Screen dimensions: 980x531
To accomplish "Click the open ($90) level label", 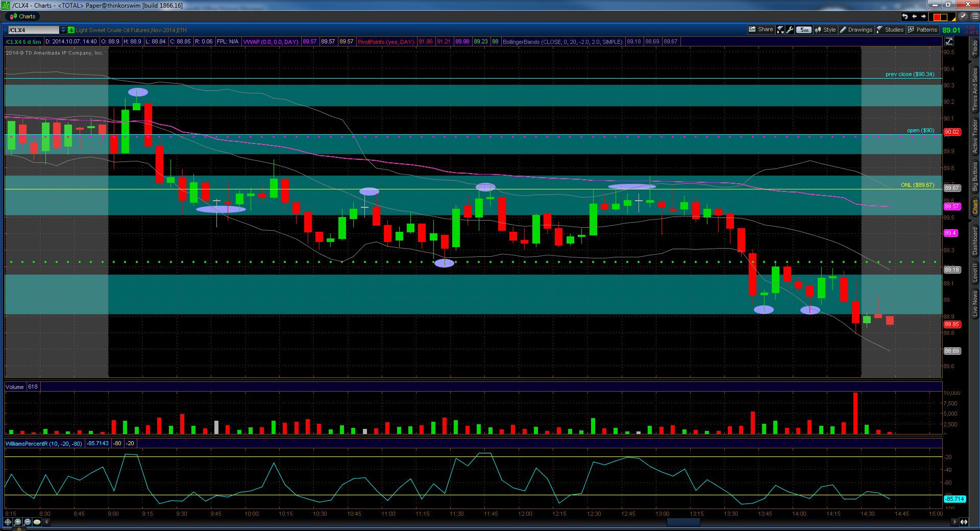I will pyautogui.click(x=920, y=131).
